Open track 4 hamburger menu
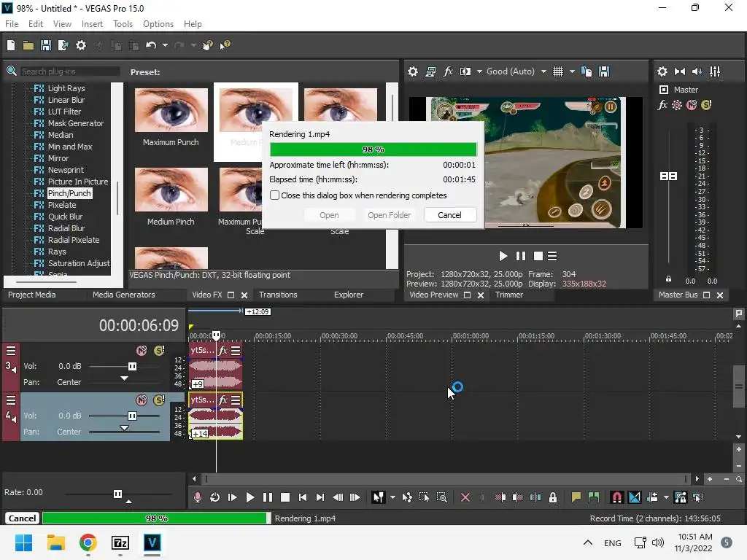Image resolution: width=747 pixels, height=560 pixels. (x=10, y=400)
